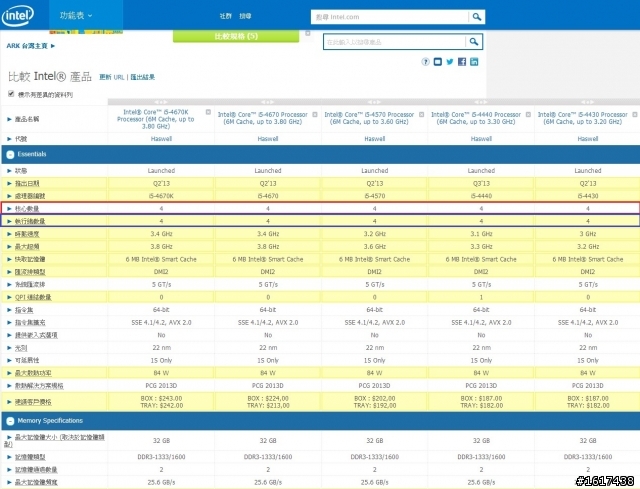Click the ARK product search input field
Image resolution: width=640 pixels, height=489 pixels.
(x=394, y=42)
